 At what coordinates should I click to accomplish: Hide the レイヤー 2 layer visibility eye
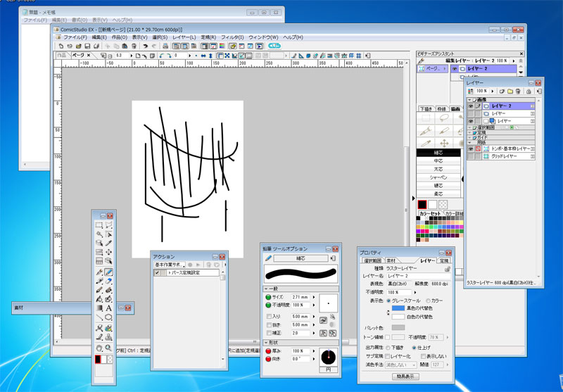click(471, 106)
